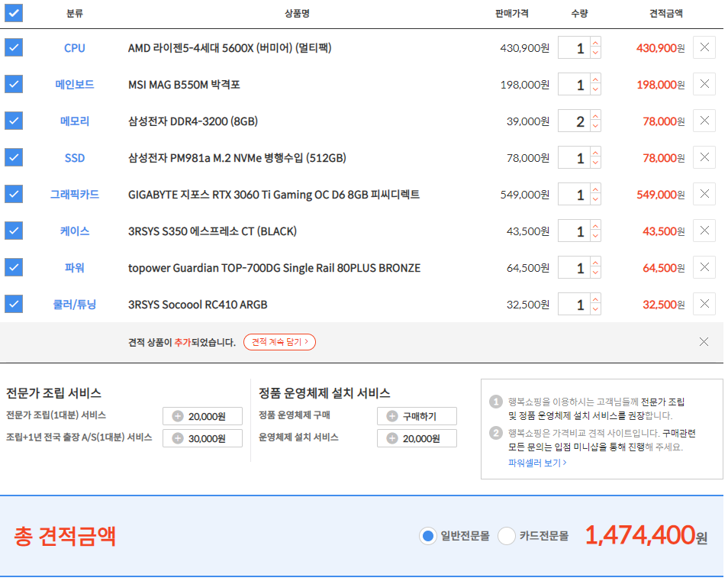Decrease 메모리 quantity with down arrow
The height and width of the screenshot is (581, 728).
point(595,126)
